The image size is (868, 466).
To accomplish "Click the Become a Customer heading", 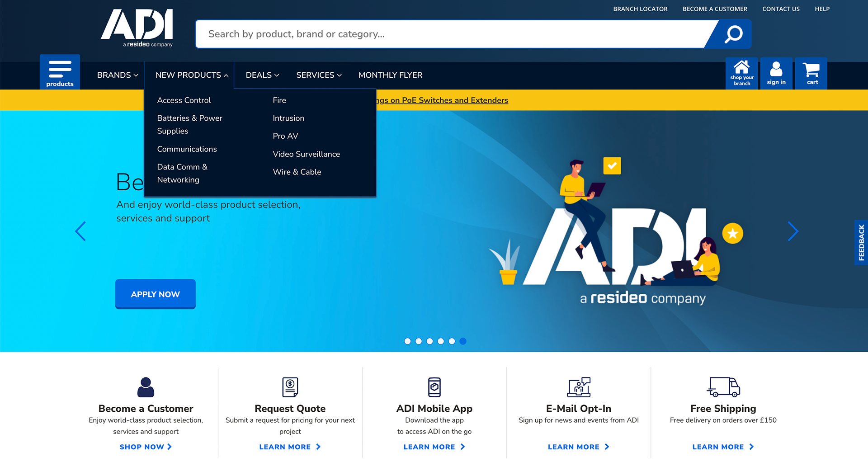I will point(146,409).
